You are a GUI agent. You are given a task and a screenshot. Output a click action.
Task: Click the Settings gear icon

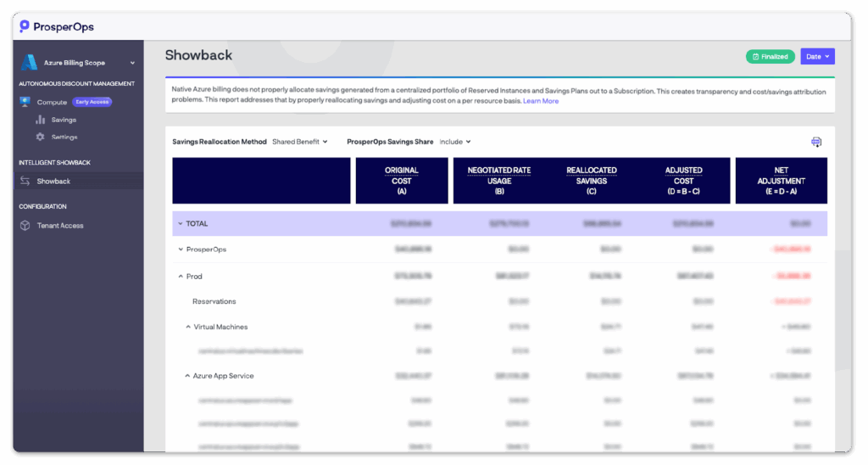pyautogui.click(x=40, y=137)
